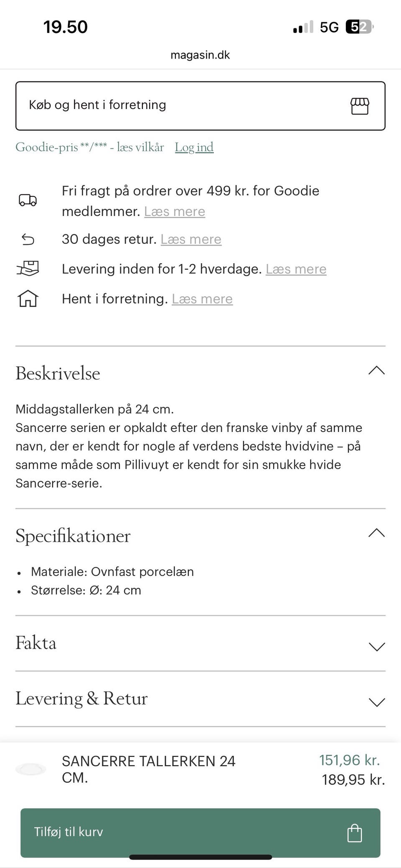Image resolution: width=401 pixels, height=868 pixels.
Task: Click Læs mere next to free shipping offer
Action: tap(175, 212)
